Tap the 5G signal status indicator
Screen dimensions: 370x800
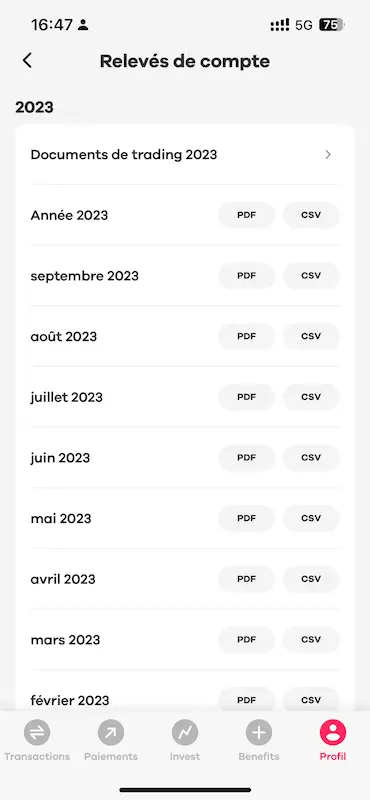pyautogui.click(x=304, y=24)
